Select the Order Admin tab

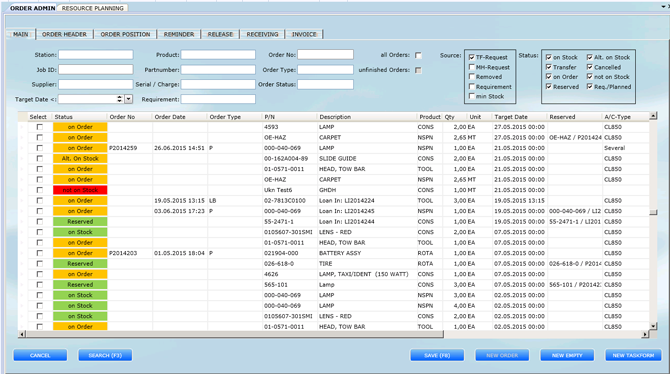pos(32,8)
